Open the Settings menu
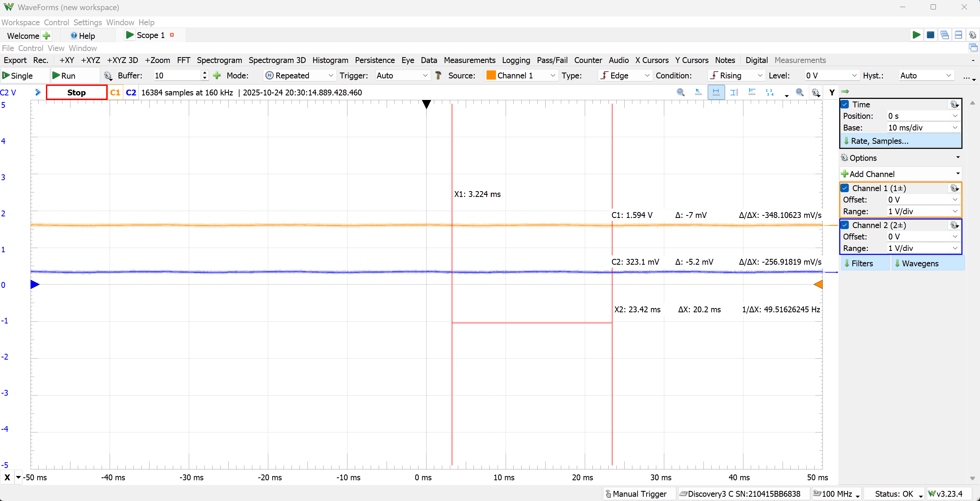980x501 pixels. click(87, 23)
